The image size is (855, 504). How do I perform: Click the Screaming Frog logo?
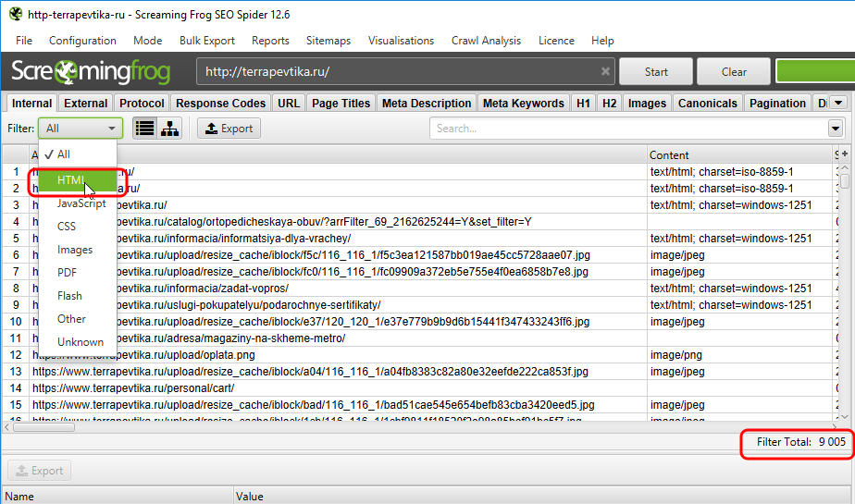[96, 72]
